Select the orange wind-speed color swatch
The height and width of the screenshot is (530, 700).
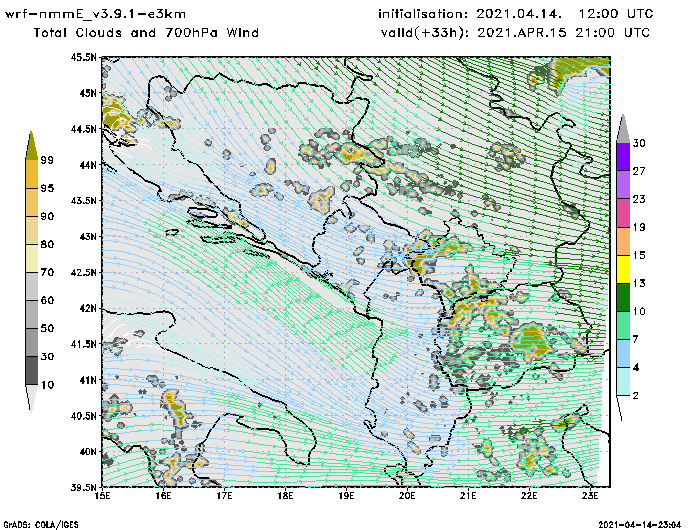(x=623, y=241)
